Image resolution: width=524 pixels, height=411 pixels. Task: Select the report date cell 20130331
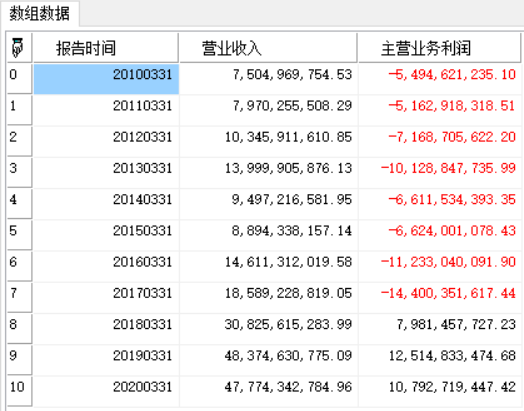click(106, 172)
